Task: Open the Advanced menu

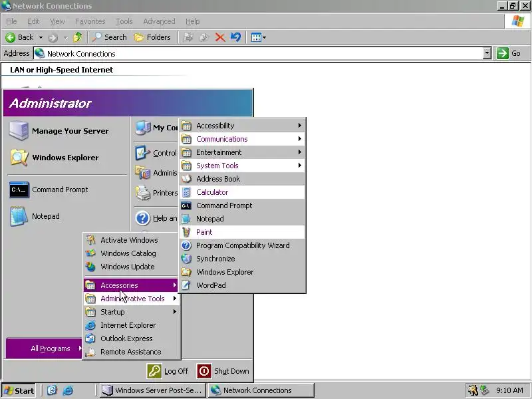Action: pyautogui.click(x=159, y=21)
